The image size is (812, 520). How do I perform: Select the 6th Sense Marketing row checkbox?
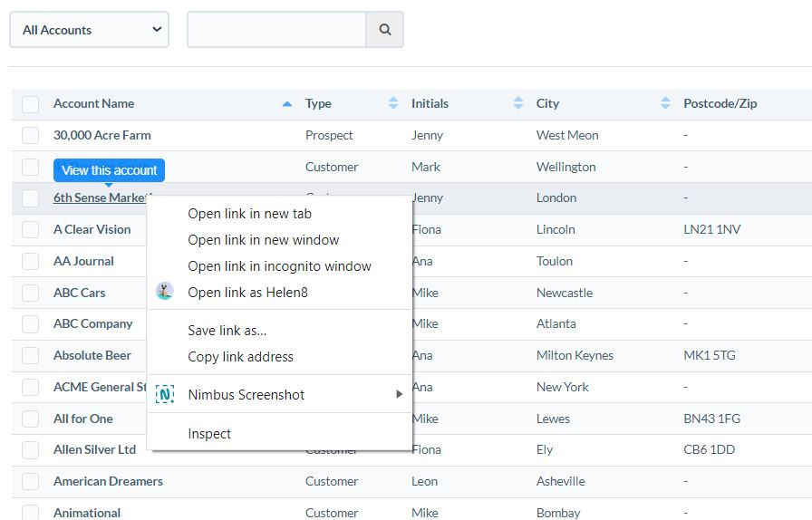pos(30,198)
